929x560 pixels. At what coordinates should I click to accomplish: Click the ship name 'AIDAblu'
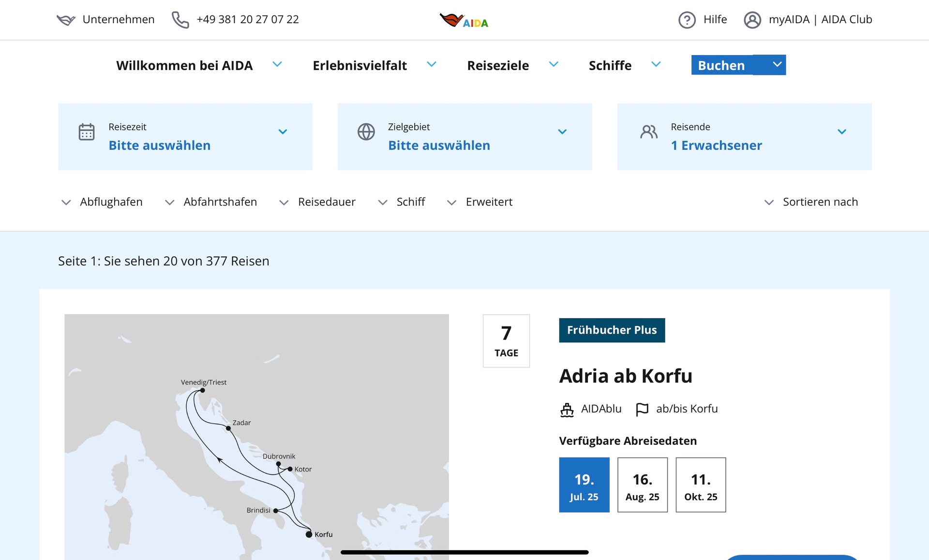[x=601, y=409]
